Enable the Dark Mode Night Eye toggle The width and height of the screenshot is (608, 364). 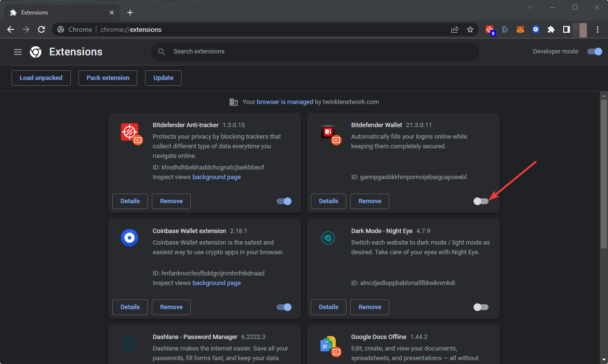[x=481, y=307]
